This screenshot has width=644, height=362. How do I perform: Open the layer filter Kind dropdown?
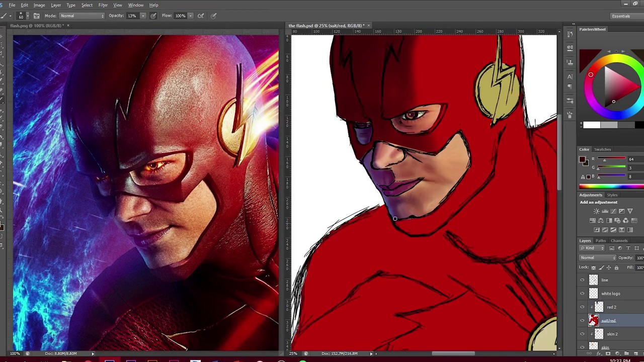[x=592, y=248]
